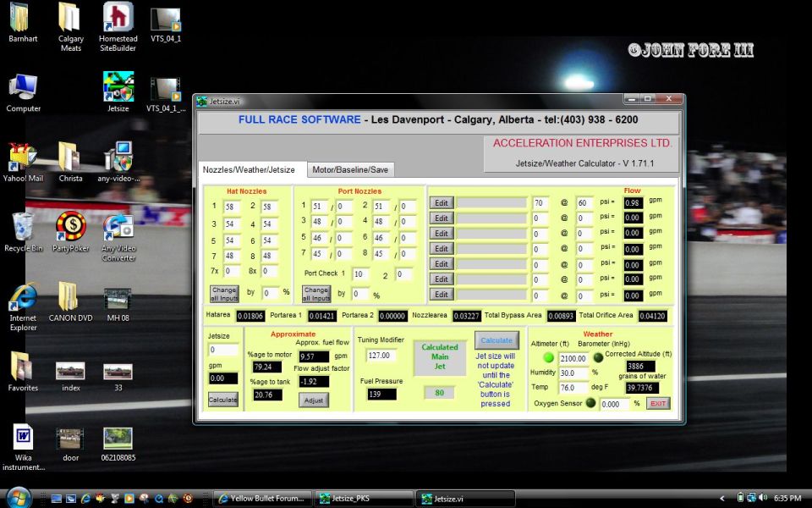The height and width of the screenshot is (508, 812).
Task: Toggle the Barometer dark indicator light
Action: (598, 357)
